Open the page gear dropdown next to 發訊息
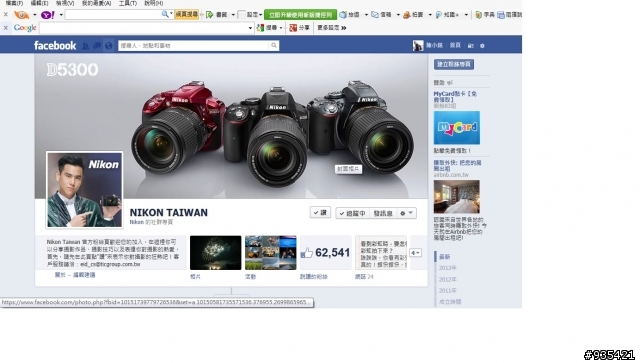The width and height of the screenshot is (640, 363). 407,213
